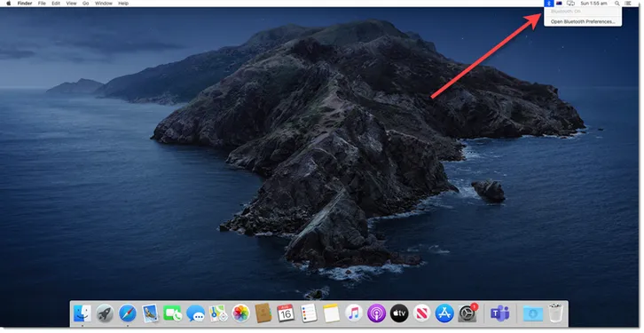Launch the Music app from Dock
This screenshot has height=333, width=644.
coord(354,313)
